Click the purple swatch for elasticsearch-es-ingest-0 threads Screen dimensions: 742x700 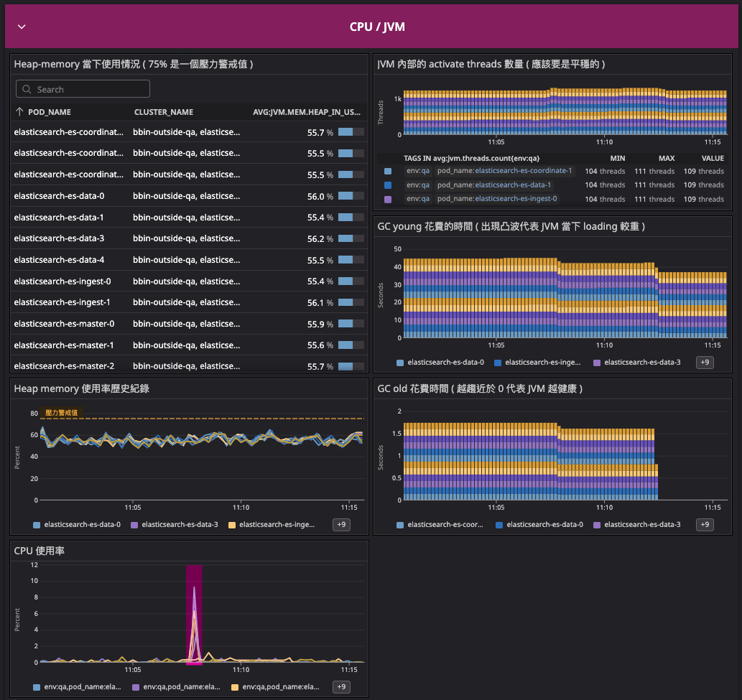point(388,199)
